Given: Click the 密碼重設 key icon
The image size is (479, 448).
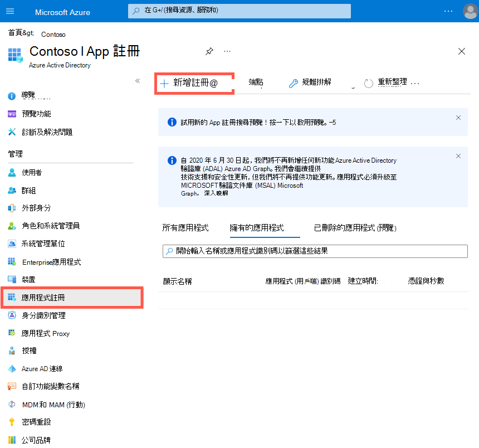Looking at the screenshot, I should (12, 422).
